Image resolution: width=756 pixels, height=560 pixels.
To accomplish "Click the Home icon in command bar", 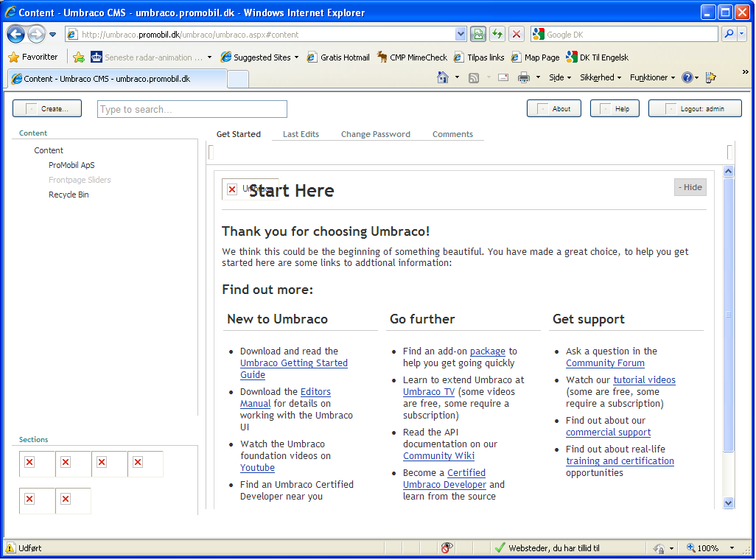I will (442, 77).
